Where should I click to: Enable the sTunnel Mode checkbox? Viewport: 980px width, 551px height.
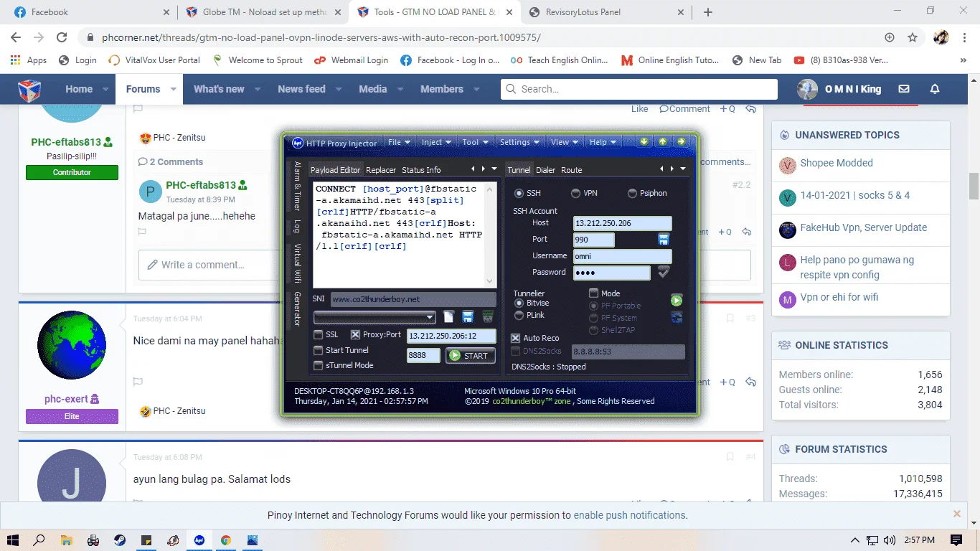click(319, 365)
